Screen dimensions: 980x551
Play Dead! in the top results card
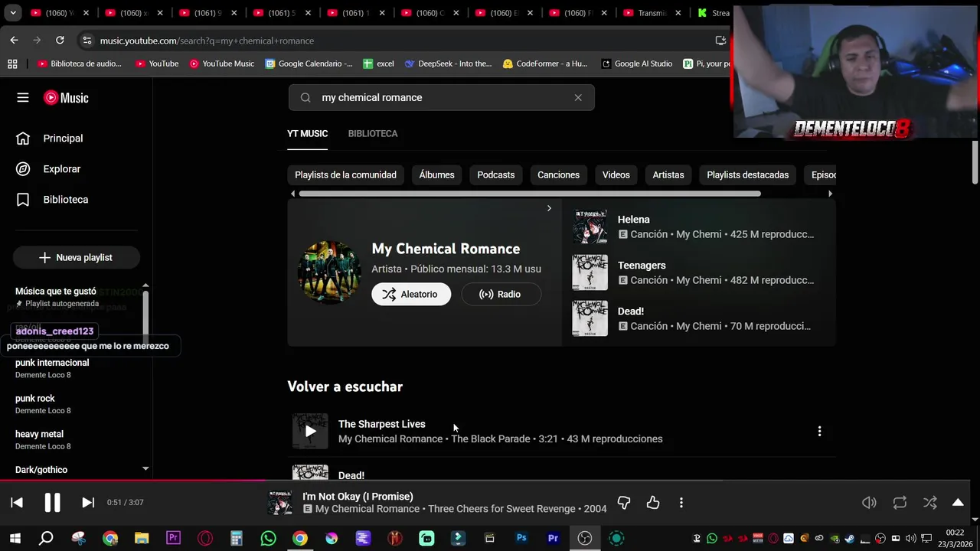coord(631,311)
